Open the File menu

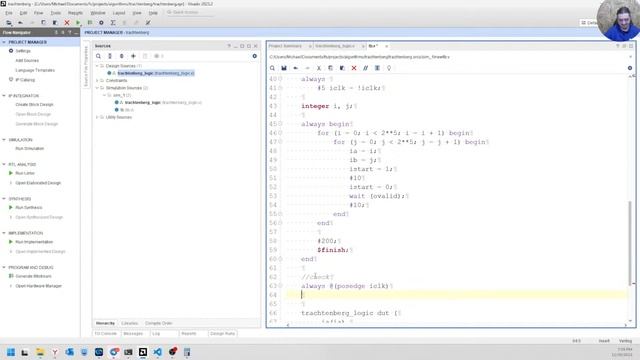[9, 13]
